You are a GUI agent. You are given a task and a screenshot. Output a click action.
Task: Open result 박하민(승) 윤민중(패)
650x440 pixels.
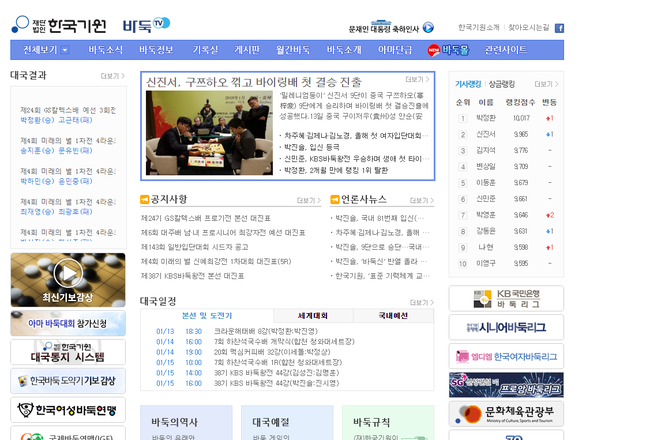pyautogui.click(x=56, y=181)
